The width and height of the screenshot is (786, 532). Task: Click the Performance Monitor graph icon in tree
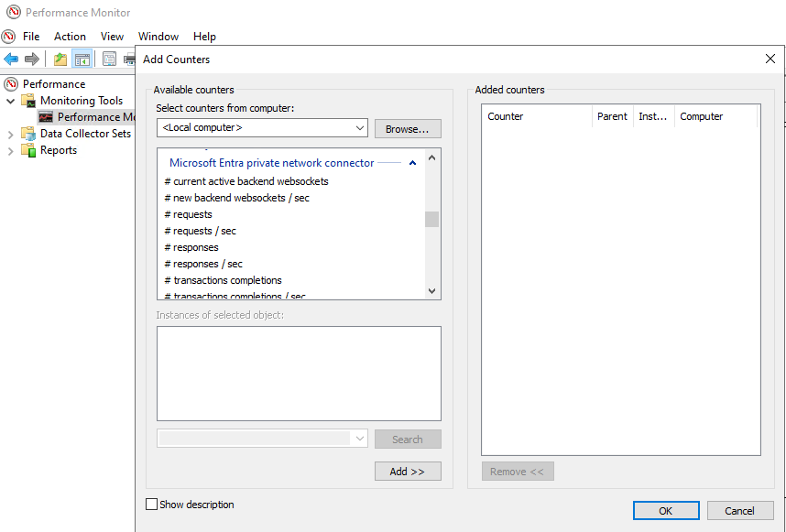coord(46,116)
